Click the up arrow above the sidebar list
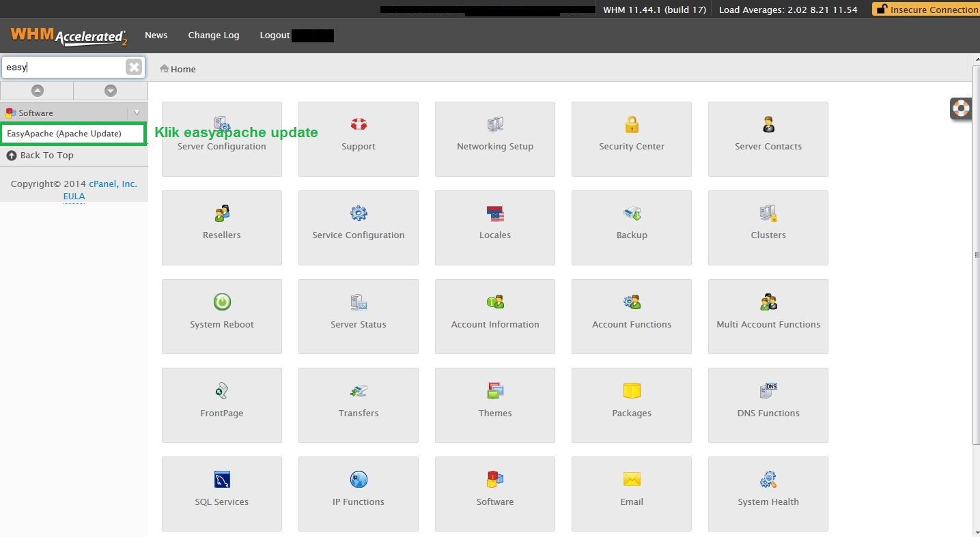Viewport: 980px width, 537px height. [x=37, y=90]
